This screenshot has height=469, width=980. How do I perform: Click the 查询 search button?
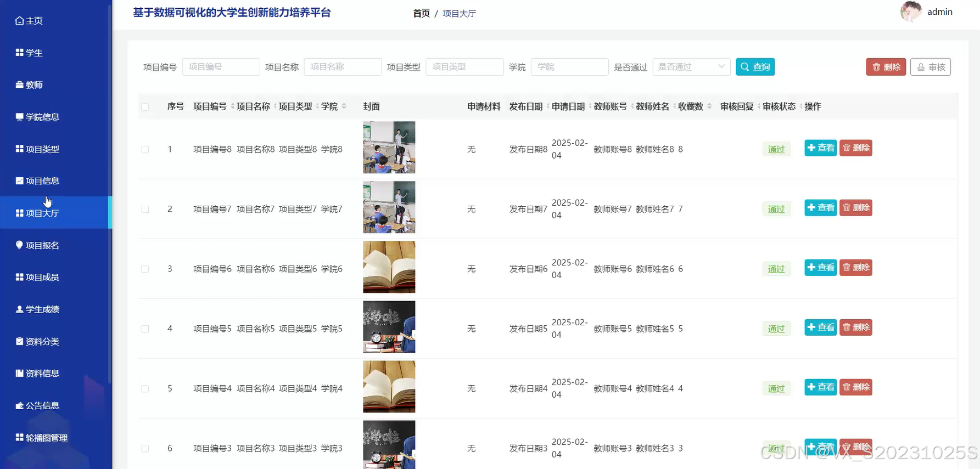tap(755, 67)
